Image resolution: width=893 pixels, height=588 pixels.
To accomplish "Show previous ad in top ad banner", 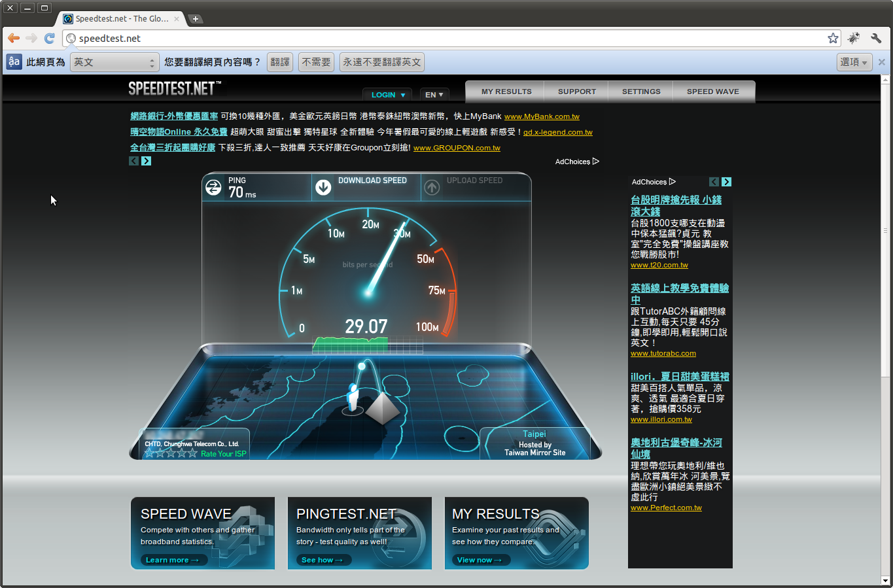I will pyautogui.click(x=134, y=161).
